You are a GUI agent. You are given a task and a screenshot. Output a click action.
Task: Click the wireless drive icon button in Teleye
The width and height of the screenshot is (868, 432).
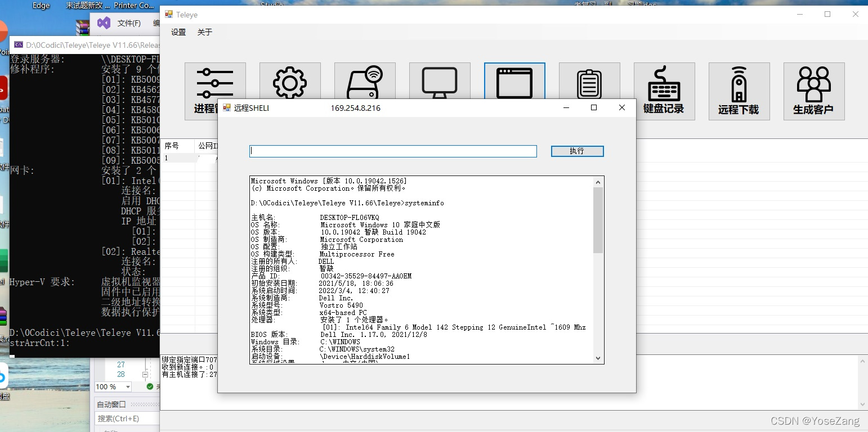tap(365, 82)
